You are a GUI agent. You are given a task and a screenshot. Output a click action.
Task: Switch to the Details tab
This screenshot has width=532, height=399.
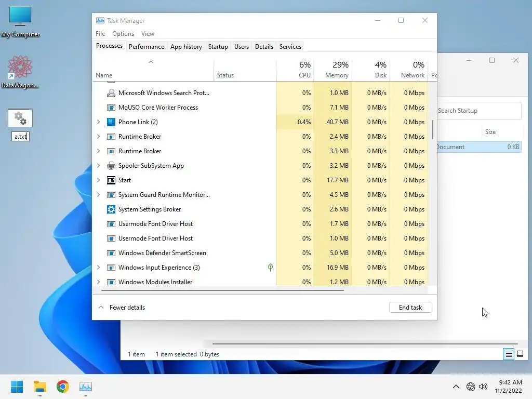pyautogui.click(x=264, y=47)
